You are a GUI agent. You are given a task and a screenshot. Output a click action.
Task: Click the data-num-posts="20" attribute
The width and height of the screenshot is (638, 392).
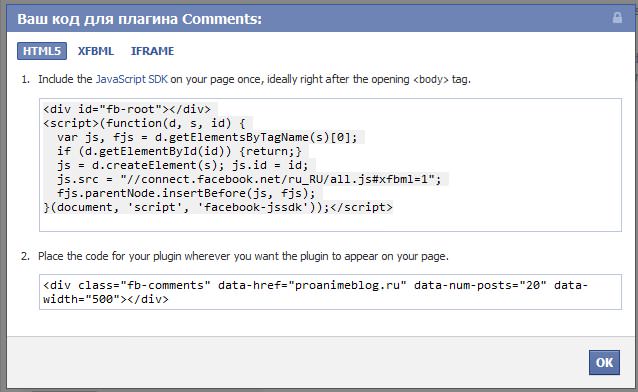pos(480,285)
